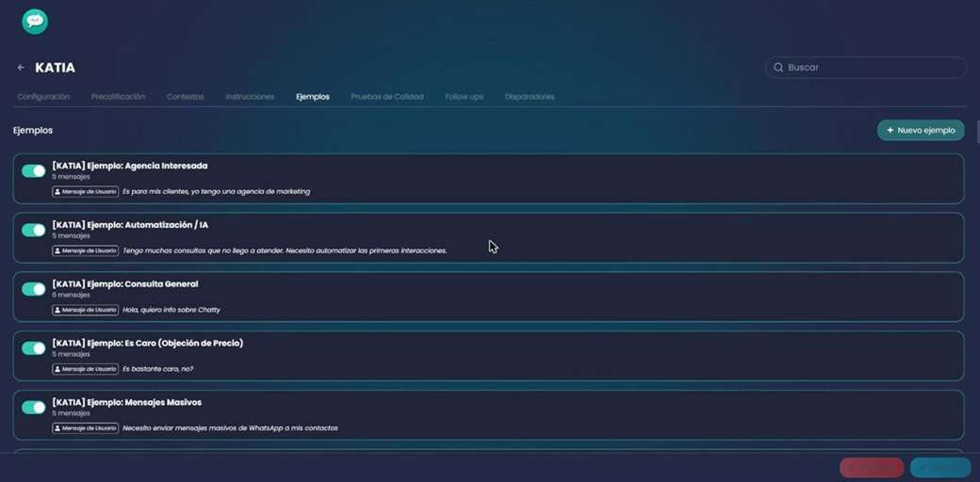This screenshot has height=482, width=980.
Task: Open the Contextos tab
Action: [x=185, y=97]
